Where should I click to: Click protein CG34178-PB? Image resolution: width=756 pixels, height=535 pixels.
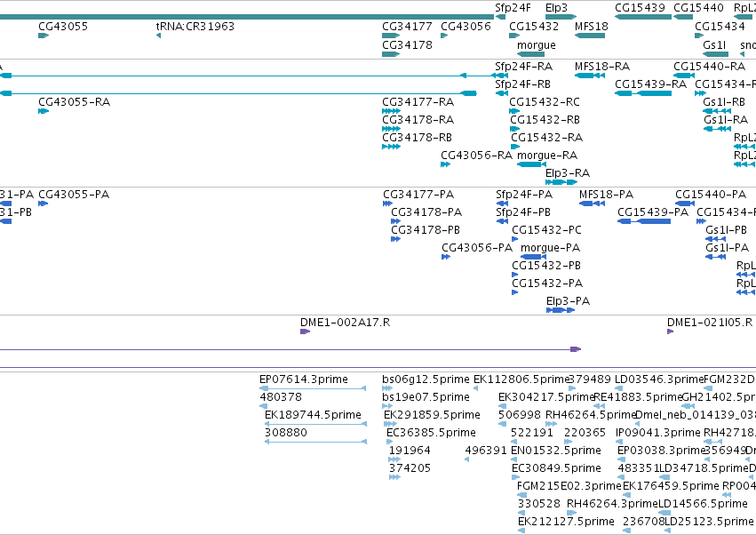[x=426, y=230]
